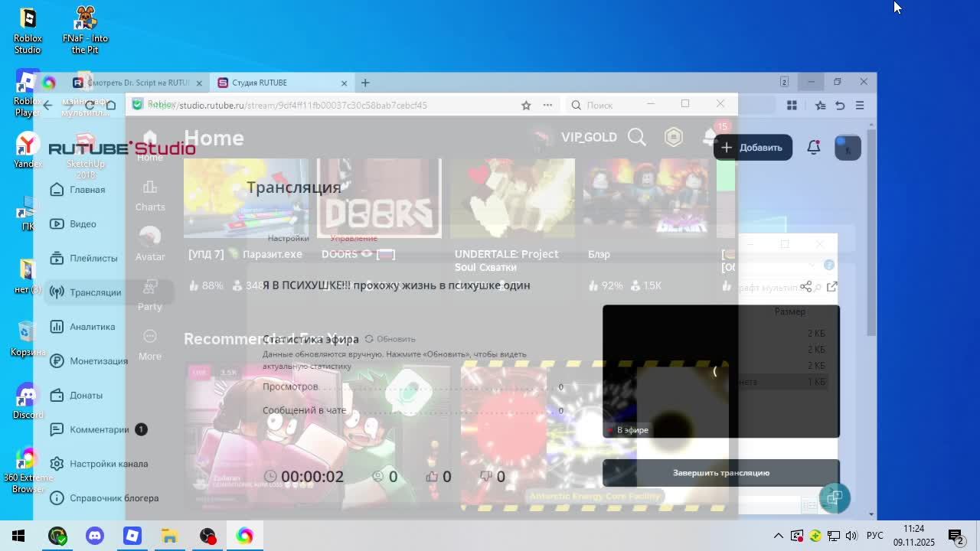
Task: Open Home in the Roblox sidebar
Action: tap(150, 147)
